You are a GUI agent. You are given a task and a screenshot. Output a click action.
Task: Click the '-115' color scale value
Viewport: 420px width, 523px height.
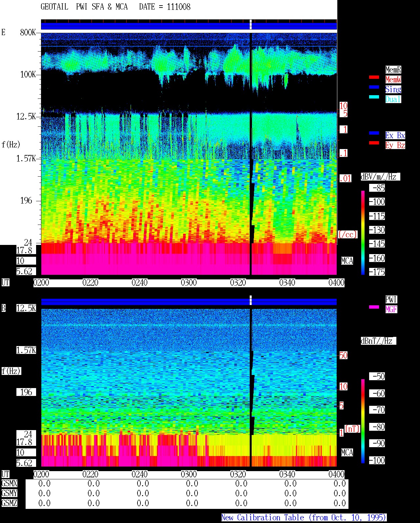point(377,216)
